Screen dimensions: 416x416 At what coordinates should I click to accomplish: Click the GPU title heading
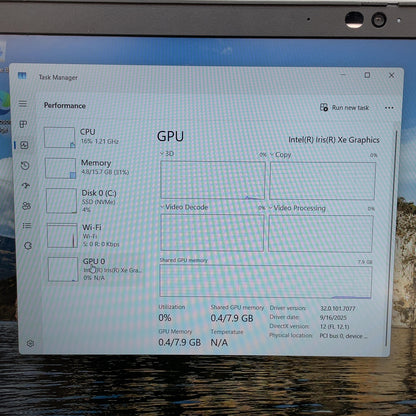(x=170, y=136)
